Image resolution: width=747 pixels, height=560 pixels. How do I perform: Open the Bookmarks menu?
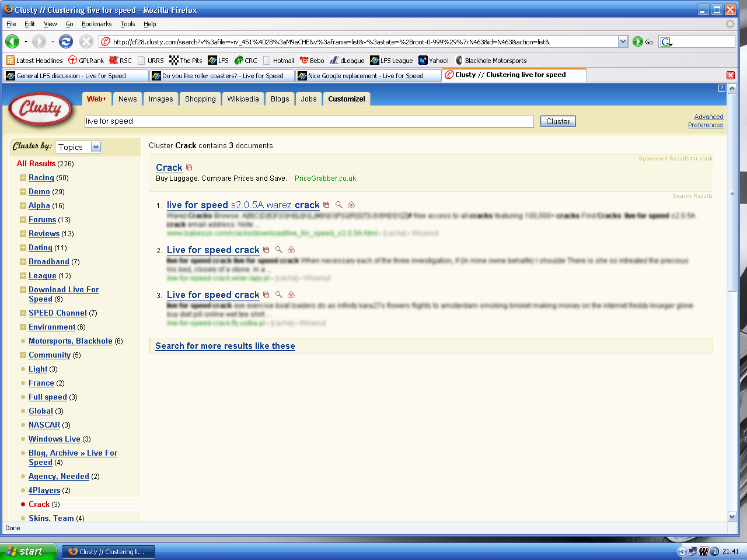click(96, 24)
